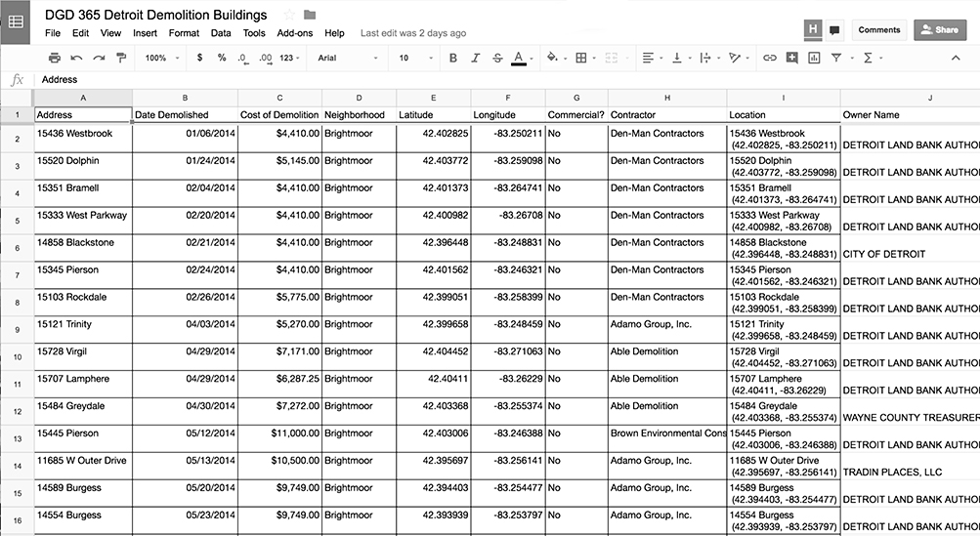Screen dimensions: 980x536
Task: Open the 123 number formats dropdown
Action: coord(289,58)
